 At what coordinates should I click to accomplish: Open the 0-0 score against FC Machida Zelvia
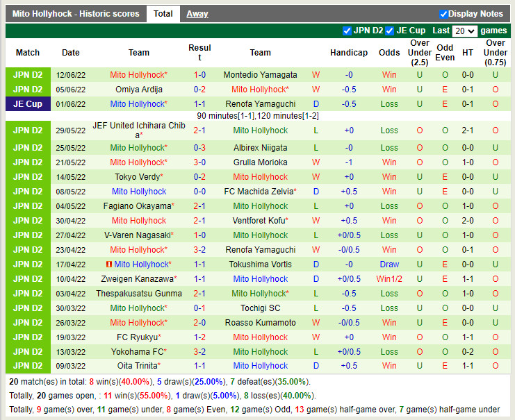(199, 192)
